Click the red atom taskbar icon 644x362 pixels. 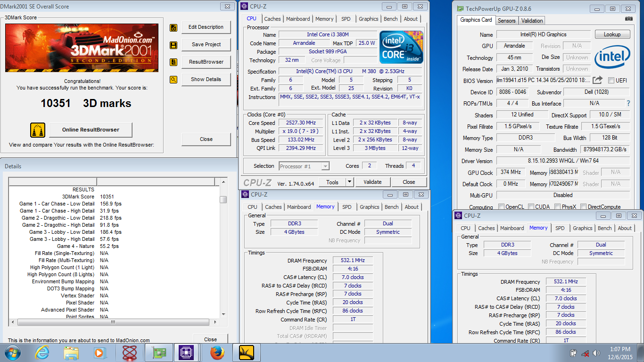129,353
